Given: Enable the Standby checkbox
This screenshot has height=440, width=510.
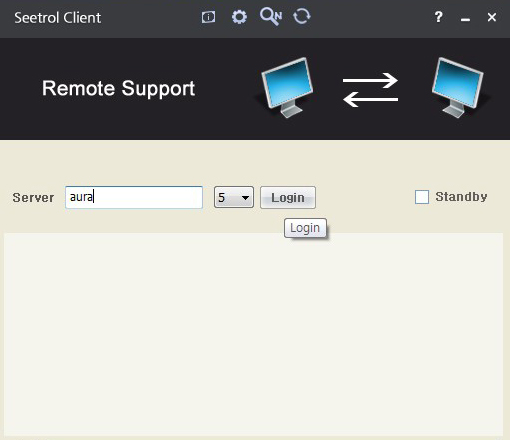Looking at the screenshot, I should point(422,197).
